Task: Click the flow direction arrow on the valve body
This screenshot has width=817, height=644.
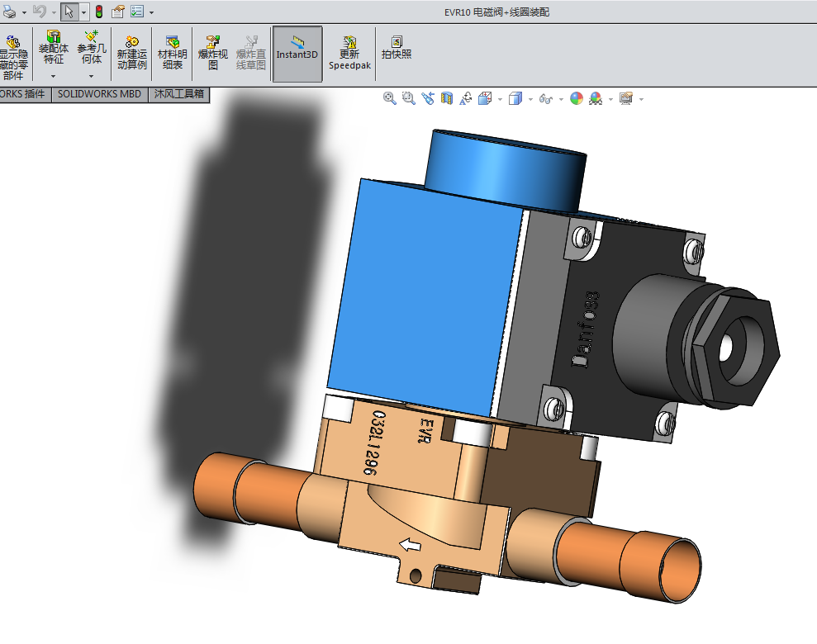Action: point(410,545)
